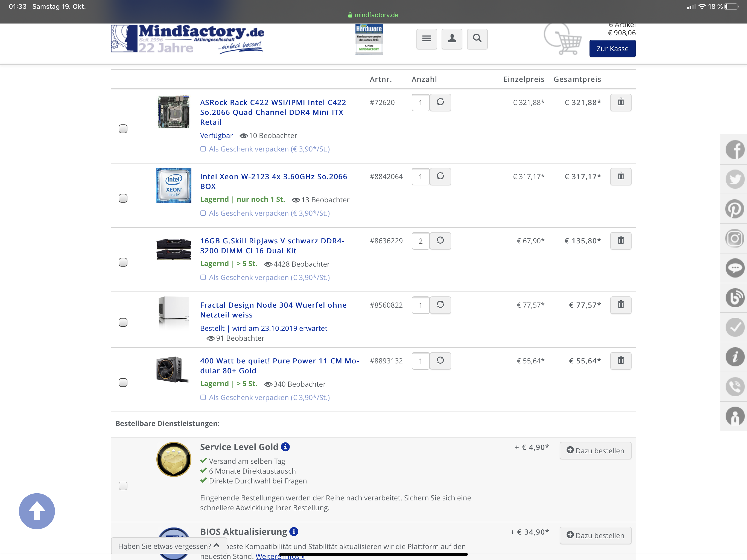Click the Zur Kasse button
Viewport: 747px width, 560px height.
612,49
